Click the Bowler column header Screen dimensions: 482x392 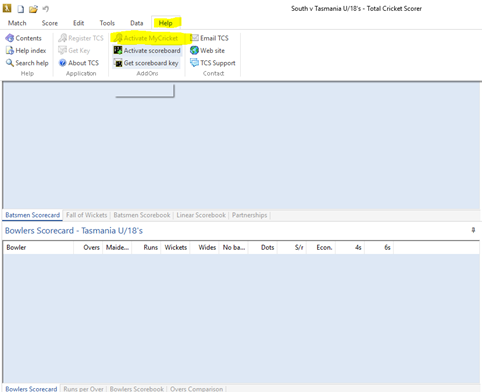(x=38, y=247)
